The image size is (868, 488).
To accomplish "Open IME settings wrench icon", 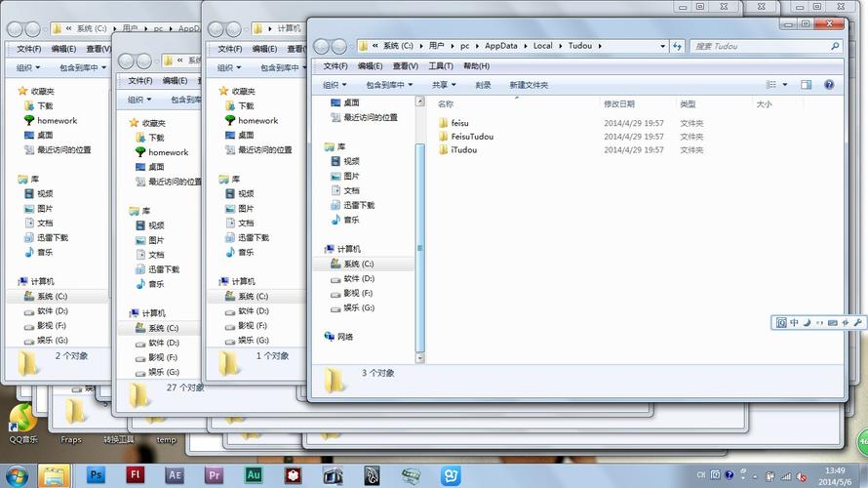I will pyautogui.click(x=857, y=322).
